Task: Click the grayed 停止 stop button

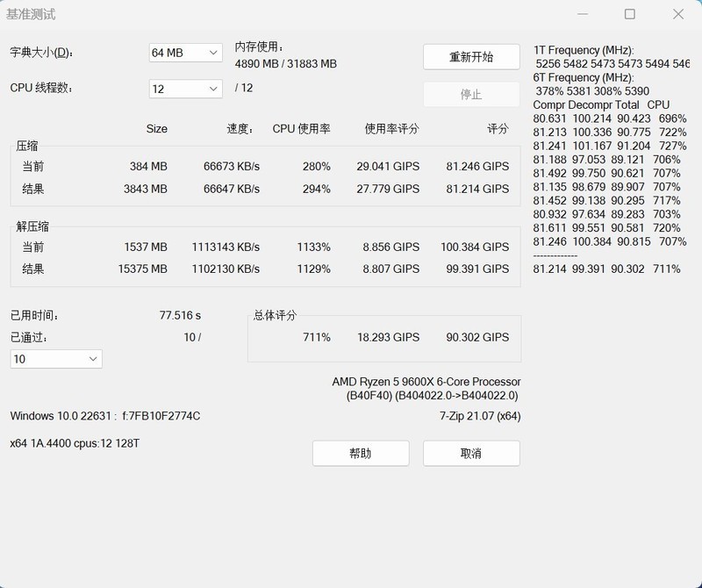Action: tap(471, 94)
